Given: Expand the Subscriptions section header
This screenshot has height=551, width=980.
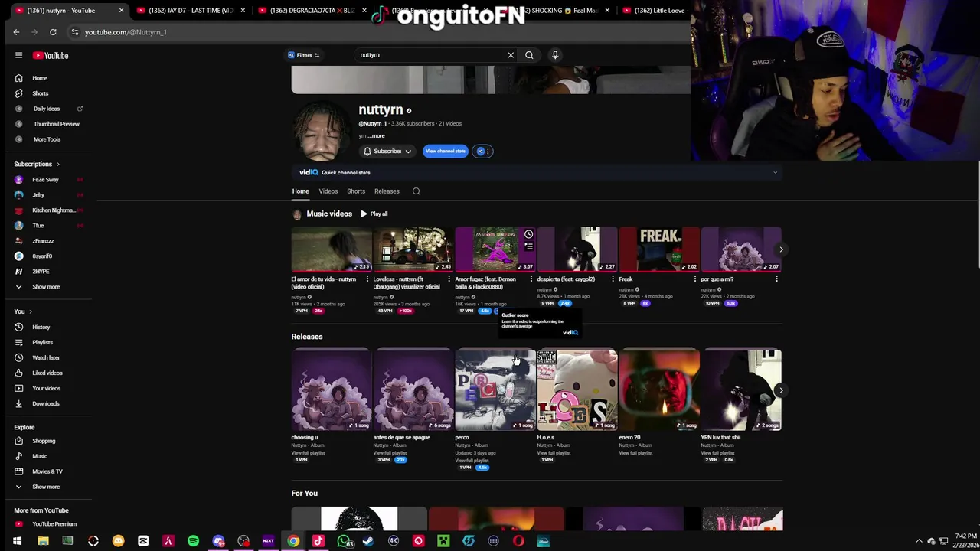Looking at the screenshot, I should [37, 164].
